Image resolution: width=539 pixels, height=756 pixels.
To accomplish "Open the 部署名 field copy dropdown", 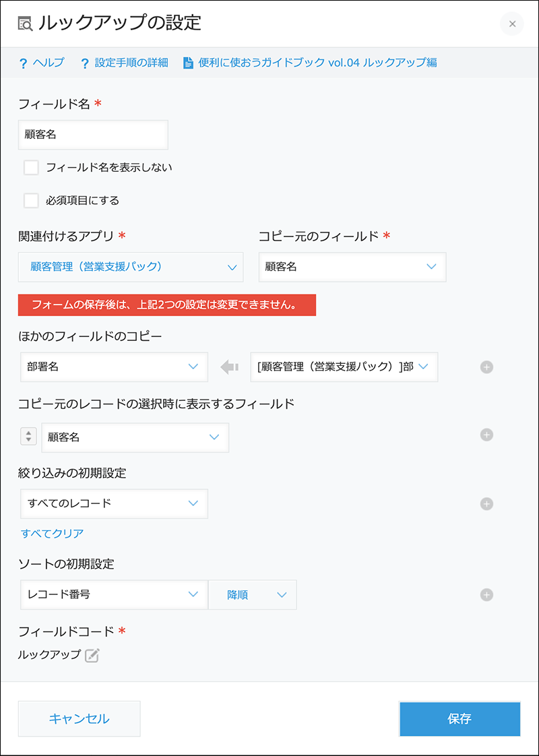I will [114, 367].
